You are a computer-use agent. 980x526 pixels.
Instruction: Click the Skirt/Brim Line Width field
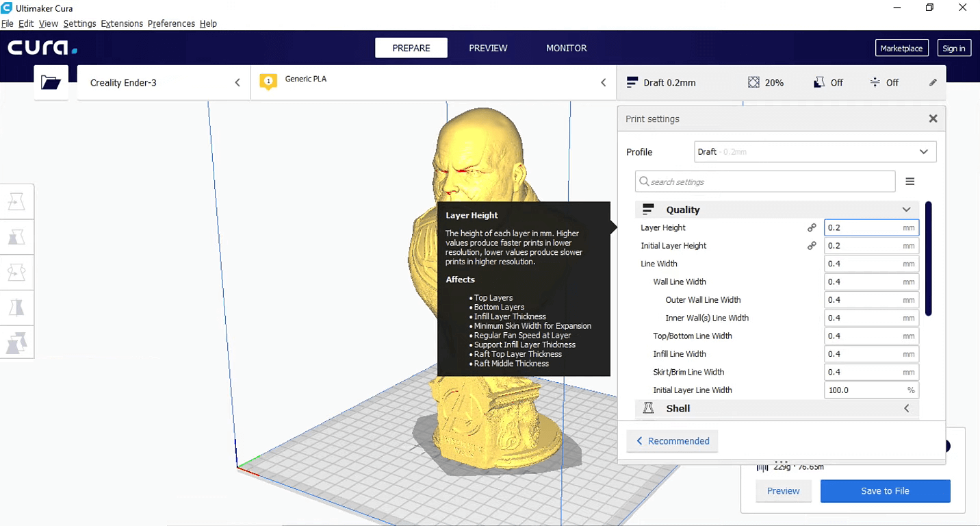point(871,372)
